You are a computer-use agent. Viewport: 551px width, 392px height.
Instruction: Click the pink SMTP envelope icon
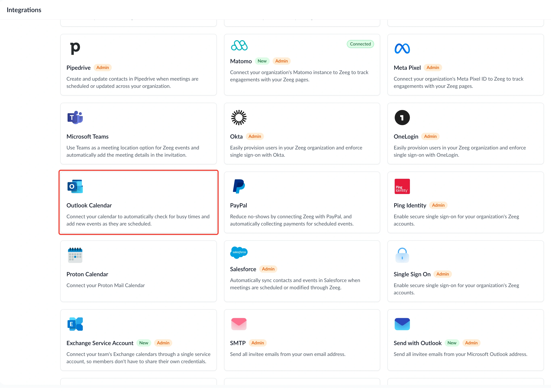click(x=239, y=324)
